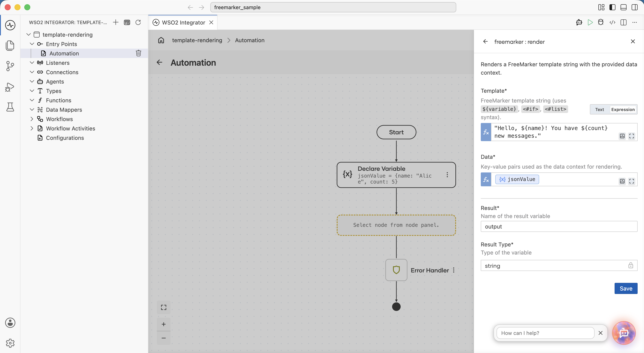Toggle the primary sidebar layout button
Viewport: 644px width, 353px height.
[612, 7]
